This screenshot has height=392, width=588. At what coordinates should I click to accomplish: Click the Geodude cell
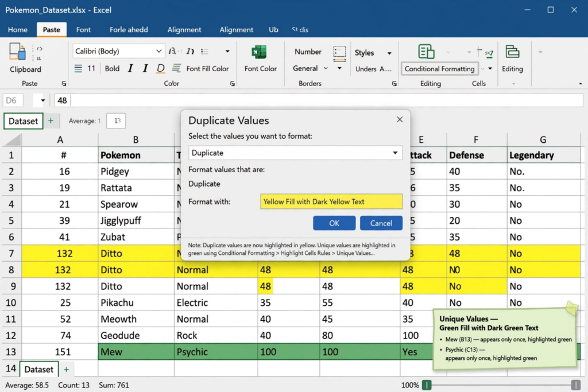[136, 335]
